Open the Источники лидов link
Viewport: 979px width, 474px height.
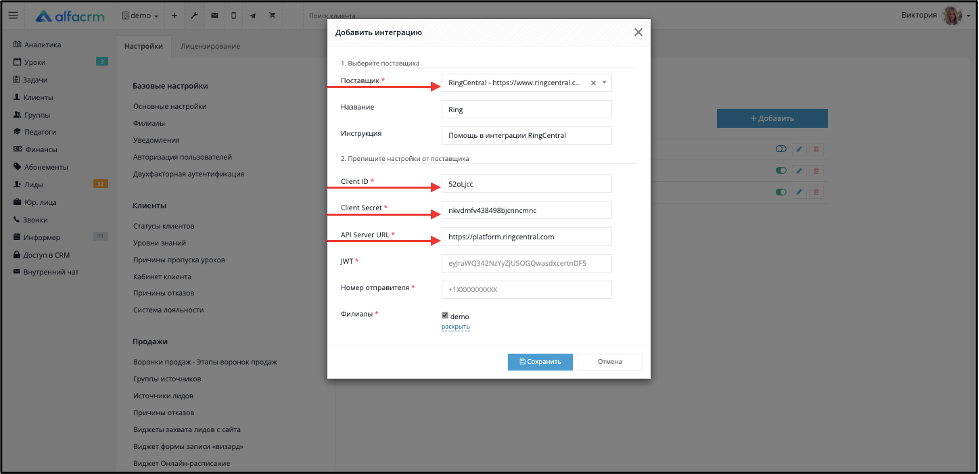tap(163, 396)
